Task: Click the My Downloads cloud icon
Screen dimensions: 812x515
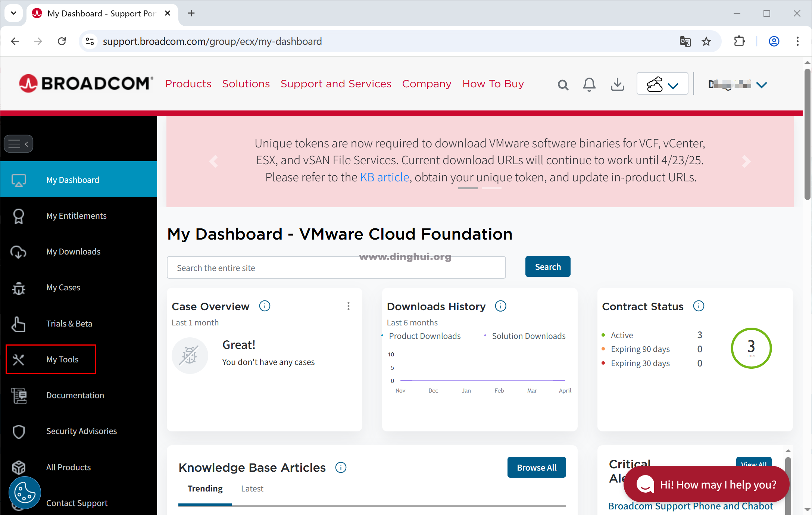Action: [x=18, y=252]
